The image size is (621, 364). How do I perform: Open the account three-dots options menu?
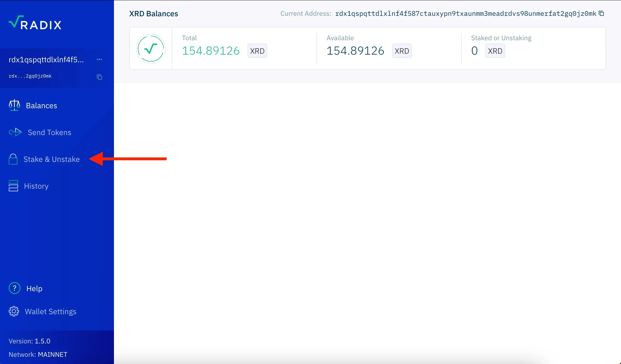[x=99, y=59]
